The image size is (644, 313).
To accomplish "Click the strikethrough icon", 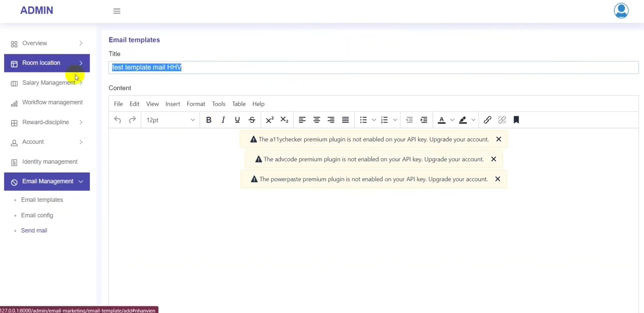I will 252,120.
